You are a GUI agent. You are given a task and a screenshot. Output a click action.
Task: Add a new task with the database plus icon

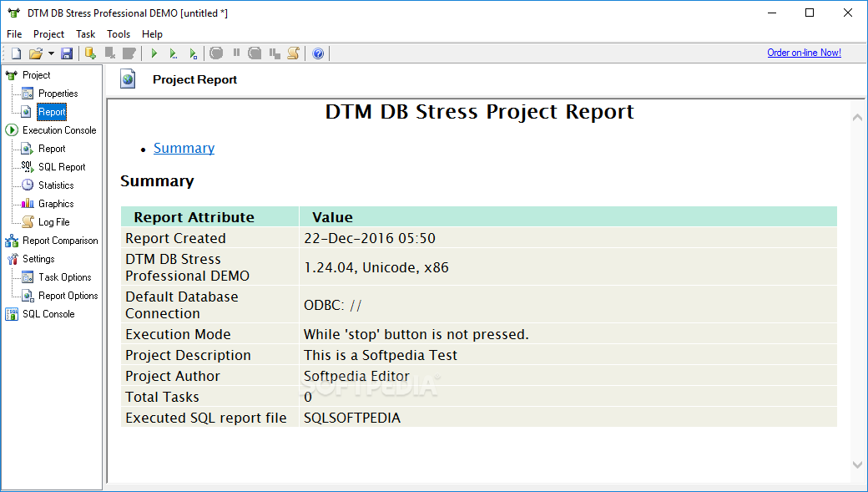(90, 53)
